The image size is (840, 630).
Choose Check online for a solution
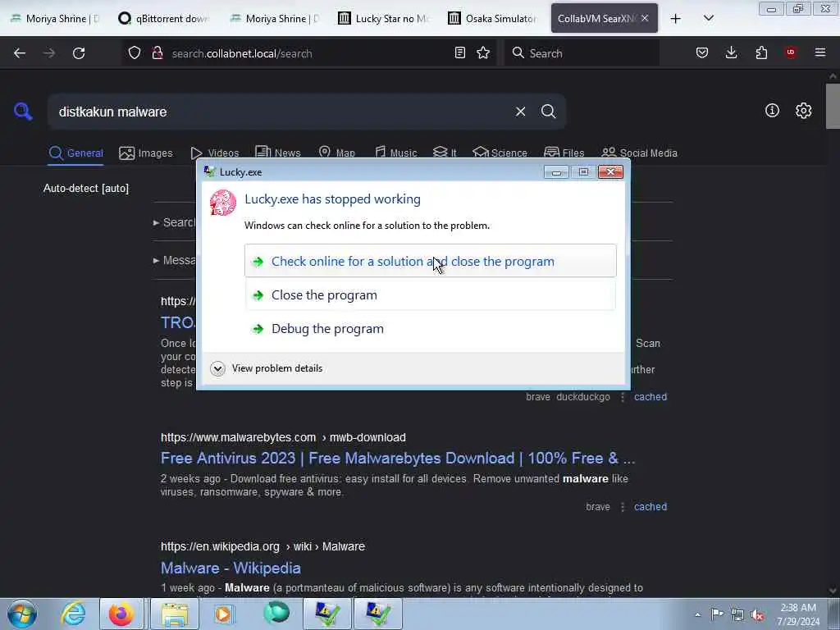click(x=430, y=261)
